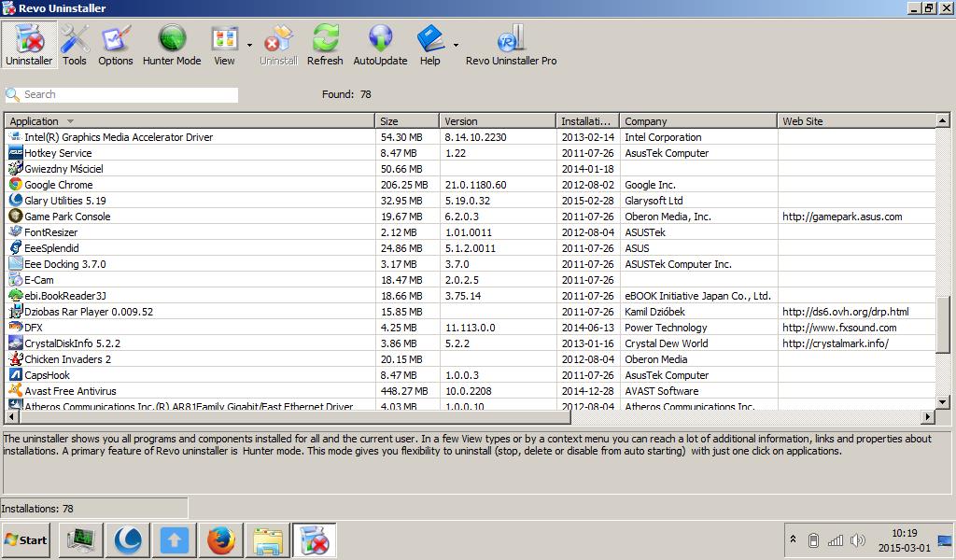Click the volume speaker tray icon
The height and width of the screenshot is (560, 956).
(x=858, y=539)
